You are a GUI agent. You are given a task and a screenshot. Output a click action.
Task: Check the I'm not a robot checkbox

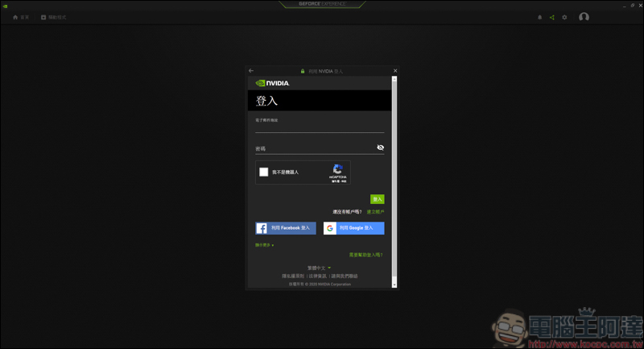point(264,172)
